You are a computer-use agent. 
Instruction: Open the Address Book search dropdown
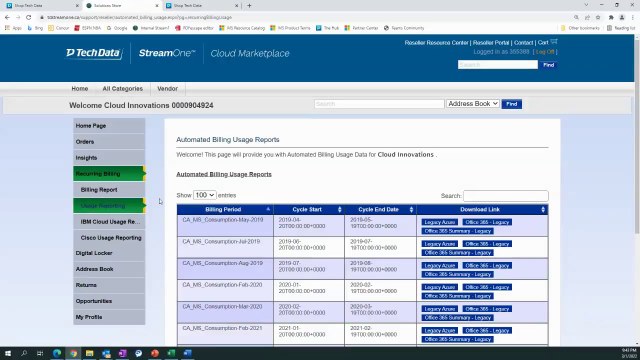pyautogui.click(x=473, y=104)
